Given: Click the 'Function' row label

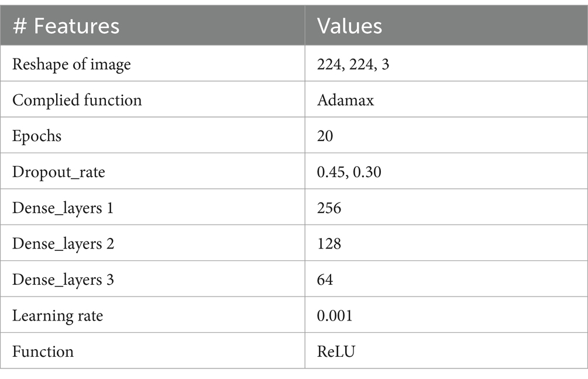Looking at the screenshot, I should (43, 352).
